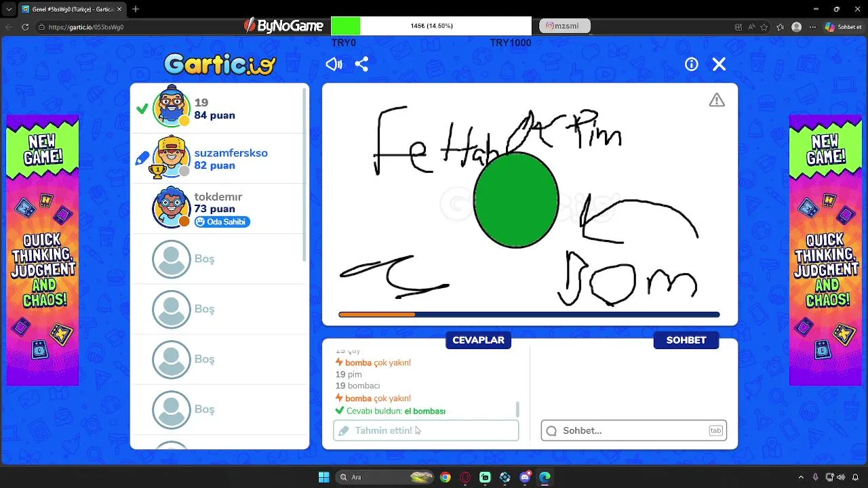Screen dimensions: 868x488
Task: Click the 84 puan score text
Action: 214,115
